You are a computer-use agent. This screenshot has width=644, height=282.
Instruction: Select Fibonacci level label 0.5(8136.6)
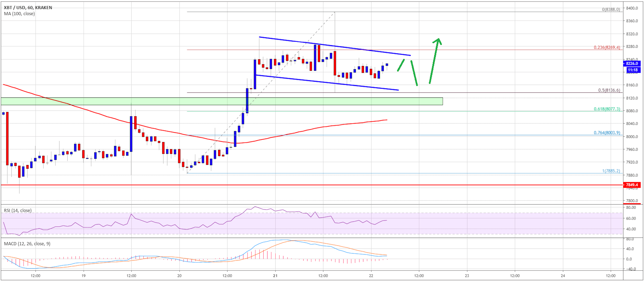[x=609, y=90]
